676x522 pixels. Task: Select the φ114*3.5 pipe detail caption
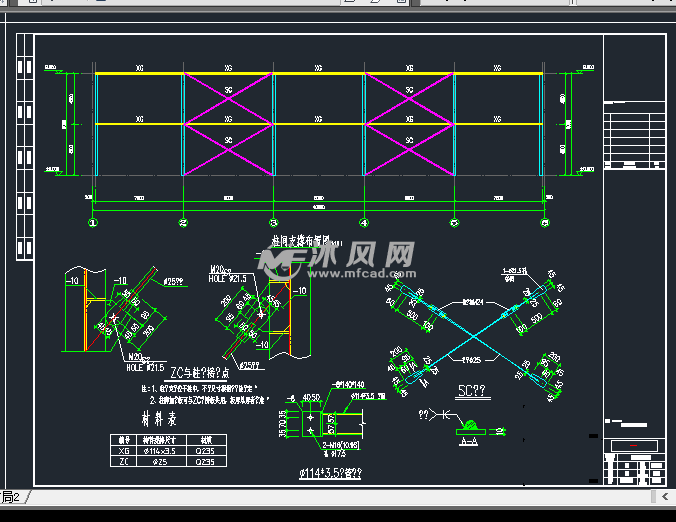[x=332, y=472]
